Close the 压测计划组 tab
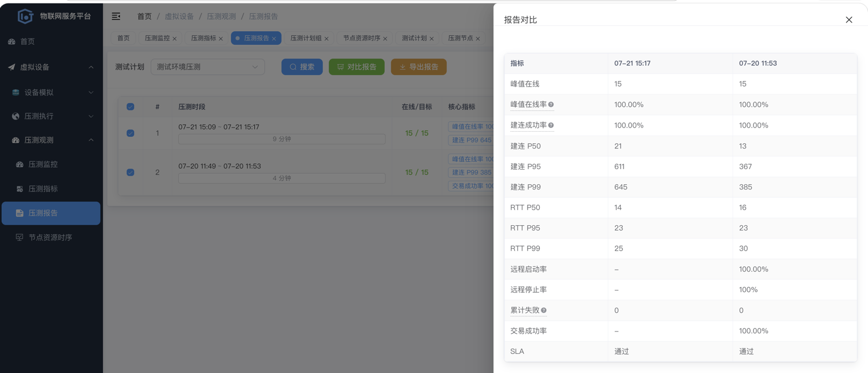This screenshot has width=868, height=373. 327,39
